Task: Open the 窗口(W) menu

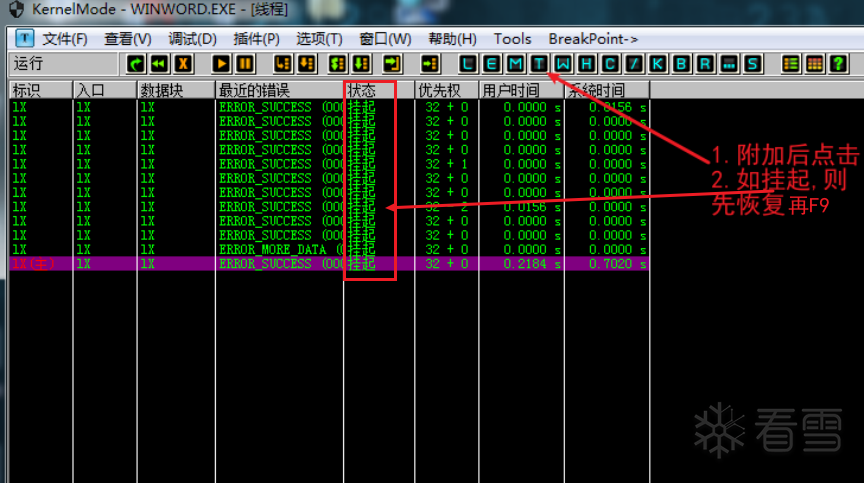Action: pos(385,39)
